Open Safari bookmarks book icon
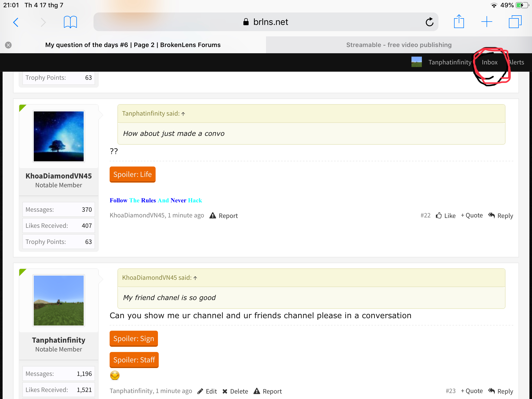This screenshot has height=399, width=532. [x=70, y=22]
